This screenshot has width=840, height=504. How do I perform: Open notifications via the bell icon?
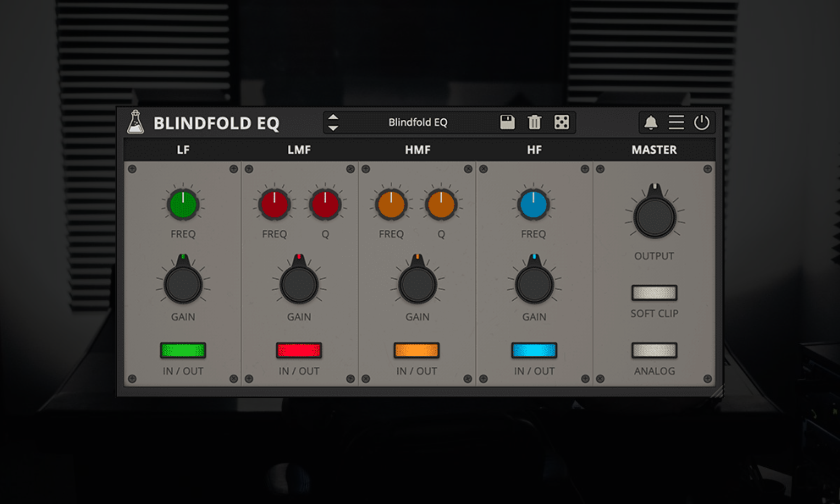click(651, 123)
